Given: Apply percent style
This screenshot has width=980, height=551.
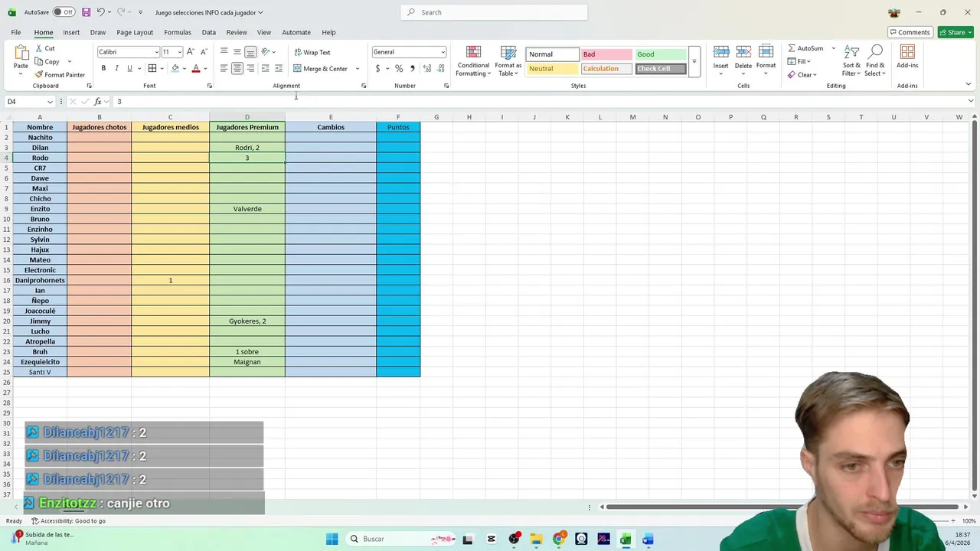Looking at the screenshot, I should 399,68.
